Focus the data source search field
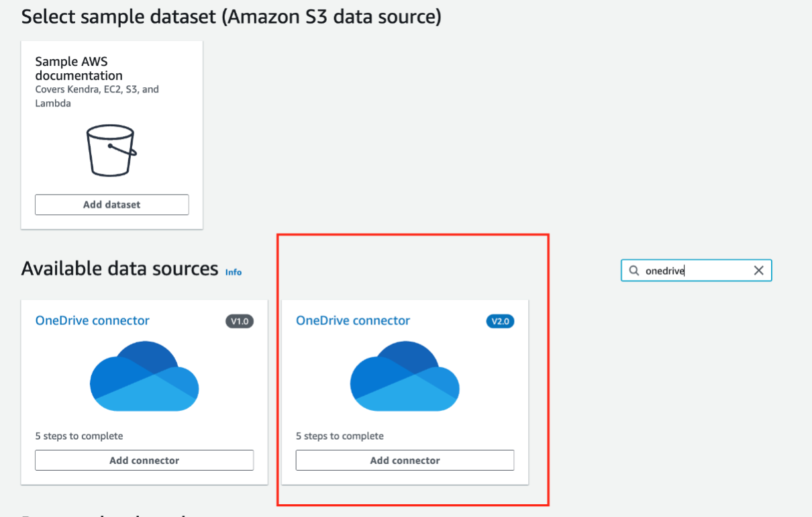Screen dimensions: 812x517 [697, 271]
